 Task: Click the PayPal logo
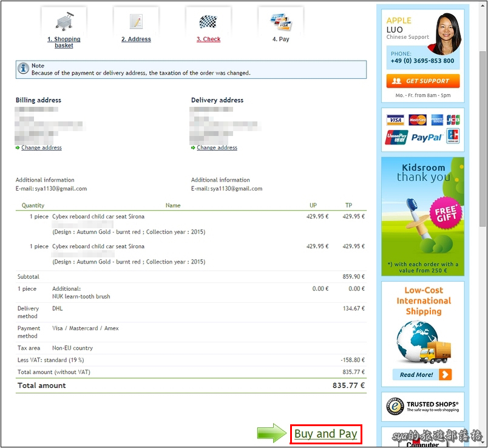point(426,137)
